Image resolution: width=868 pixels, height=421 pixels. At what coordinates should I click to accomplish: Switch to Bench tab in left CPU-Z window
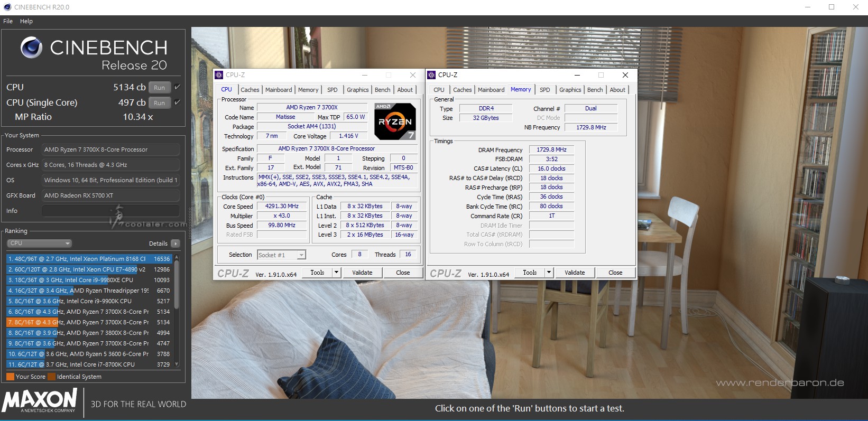click(383, 90)
